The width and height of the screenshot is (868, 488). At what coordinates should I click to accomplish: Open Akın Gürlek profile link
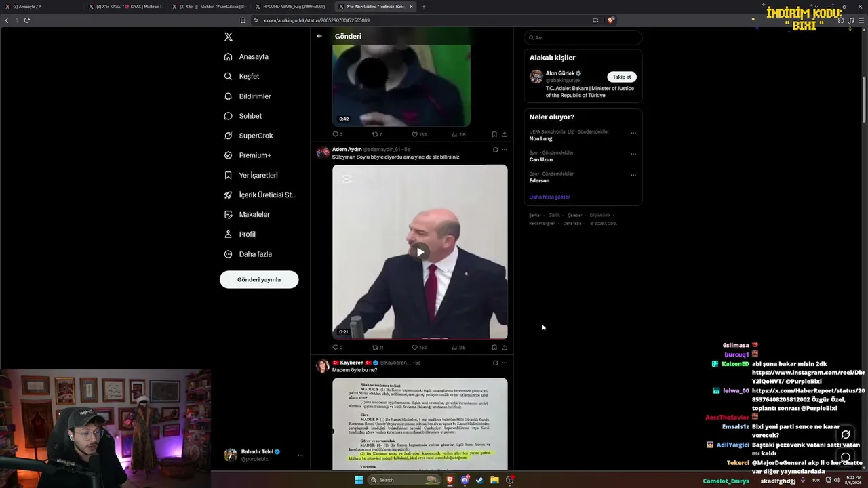click(x=560, y=73)
